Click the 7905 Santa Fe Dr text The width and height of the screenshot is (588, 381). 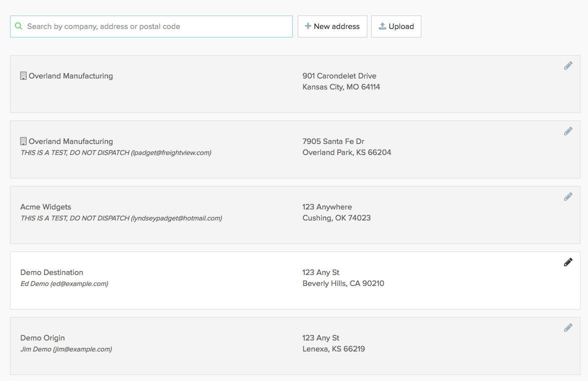[x=333, y=141]
